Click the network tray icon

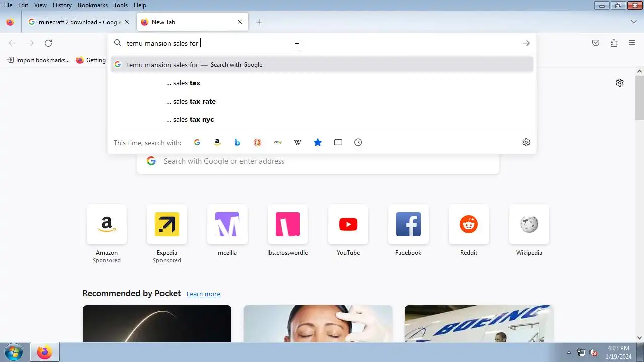(x=581, y=352)
